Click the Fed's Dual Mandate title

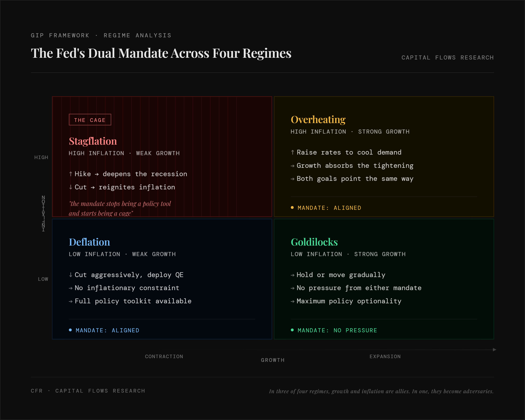(x=161, y=53)
